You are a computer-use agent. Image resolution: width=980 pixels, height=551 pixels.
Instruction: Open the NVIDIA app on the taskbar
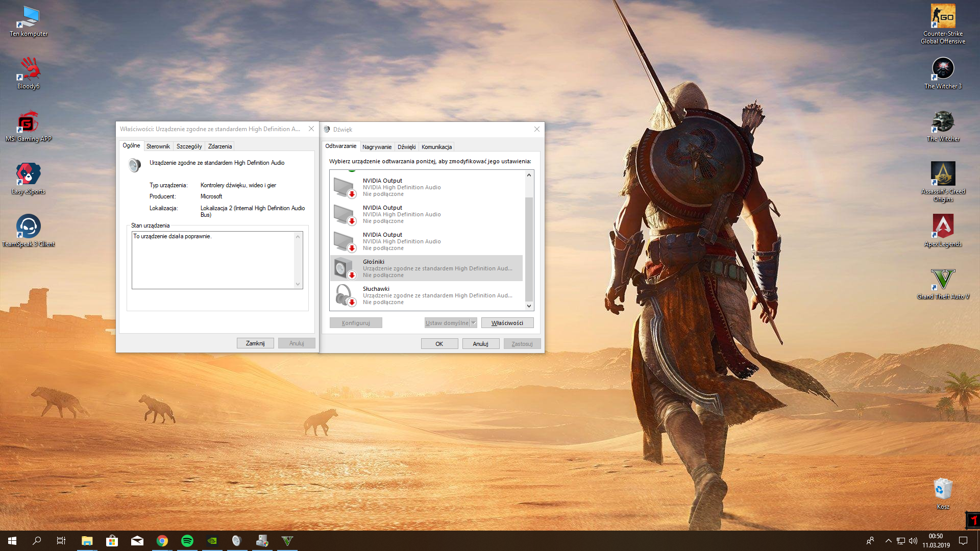pos(212,541)
